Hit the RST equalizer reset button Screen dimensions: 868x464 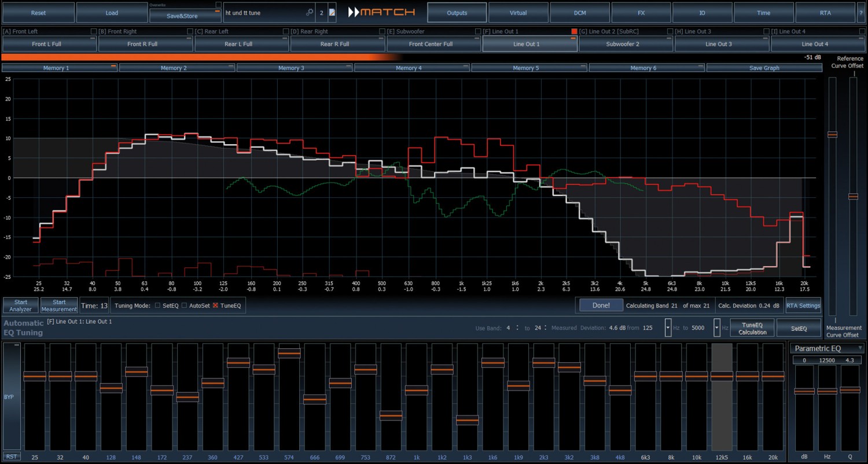coord(11,456)
